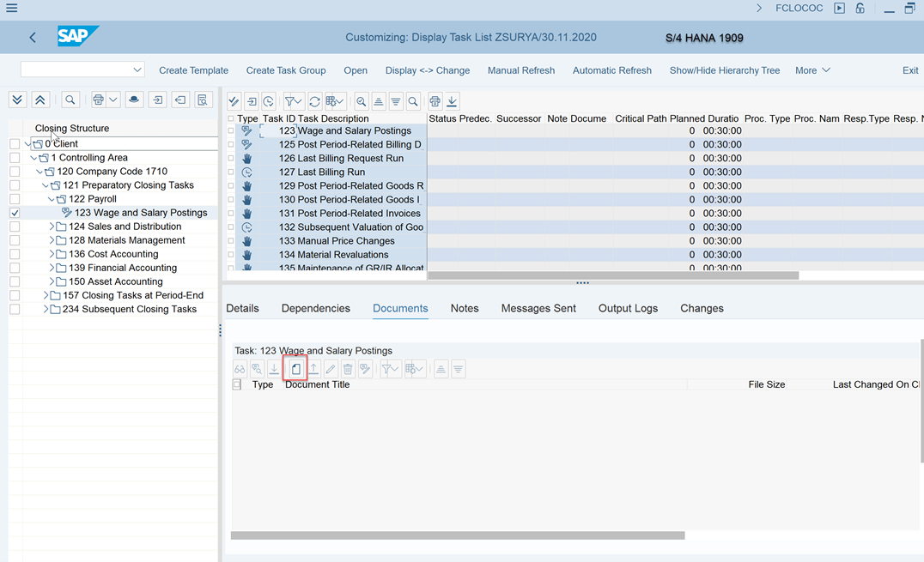This screenshot has width=924, height=562.
Task: Check the box next to 139 Financial Accounting
Action: tap(15, 268)
